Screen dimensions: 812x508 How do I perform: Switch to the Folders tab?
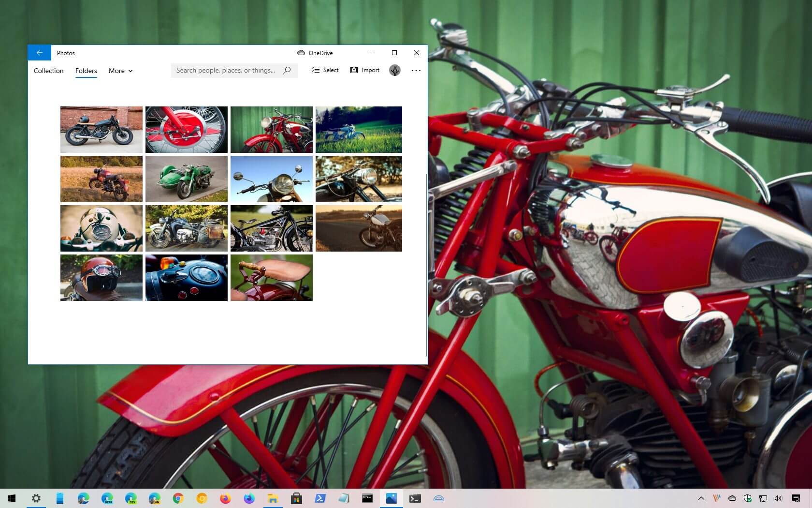pos(86,71)
